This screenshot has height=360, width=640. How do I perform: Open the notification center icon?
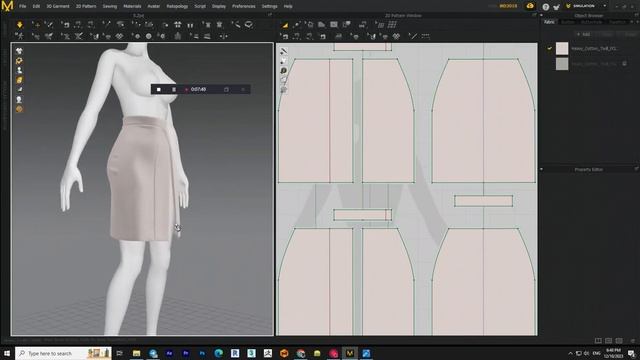click(631, 353)
